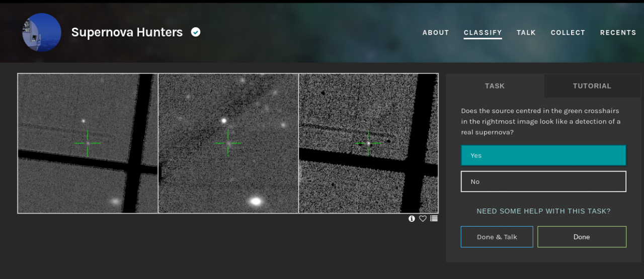The height and width of the screenshot is (279, 644).
Task: Open the Recents section
Action: point(618,33)
